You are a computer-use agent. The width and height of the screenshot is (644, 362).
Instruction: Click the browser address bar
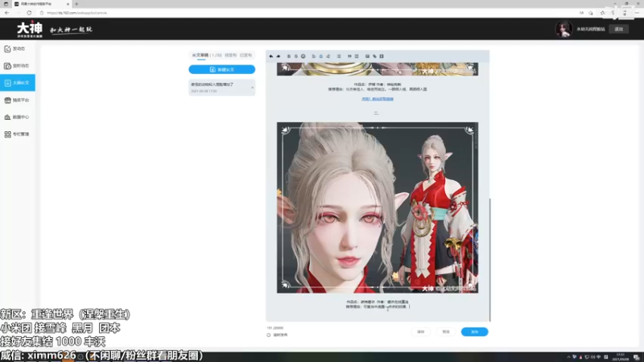point(308,13)
